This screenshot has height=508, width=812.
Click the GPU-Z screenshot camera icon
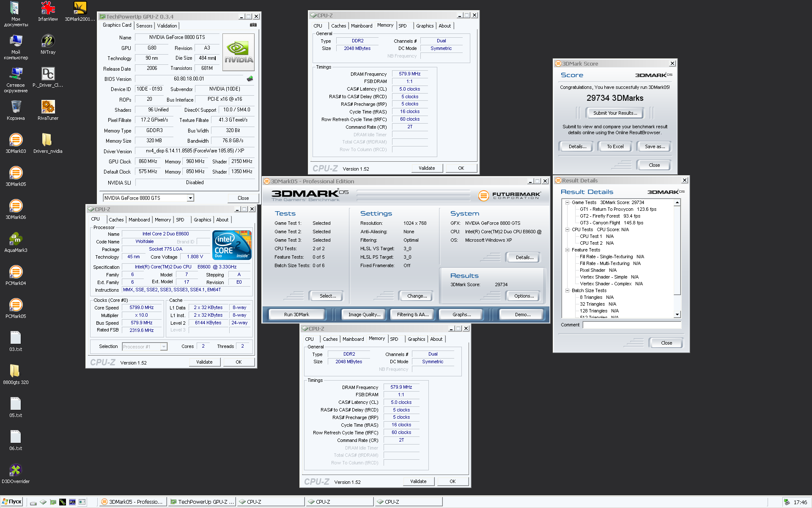pos(253,25)
